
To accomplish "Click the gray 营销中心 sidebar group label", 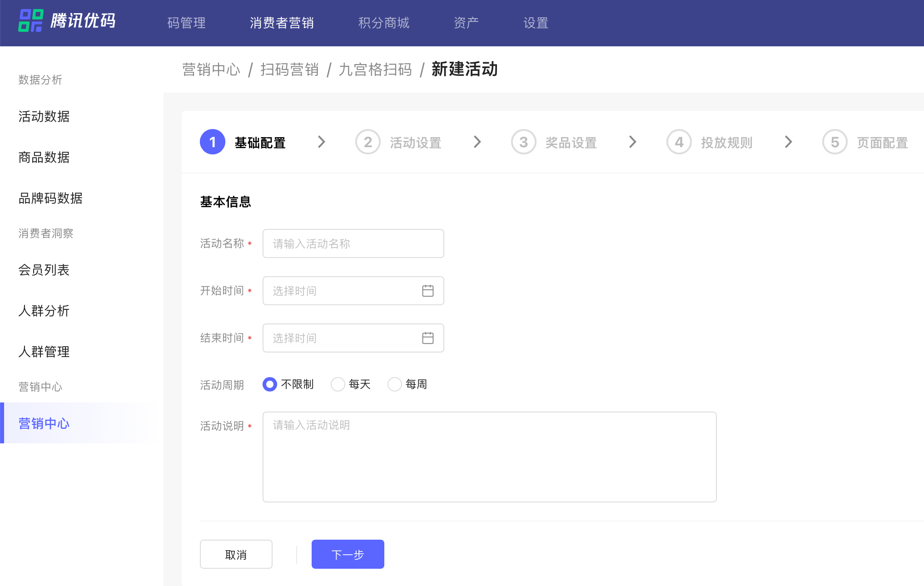I will (40, 387).
